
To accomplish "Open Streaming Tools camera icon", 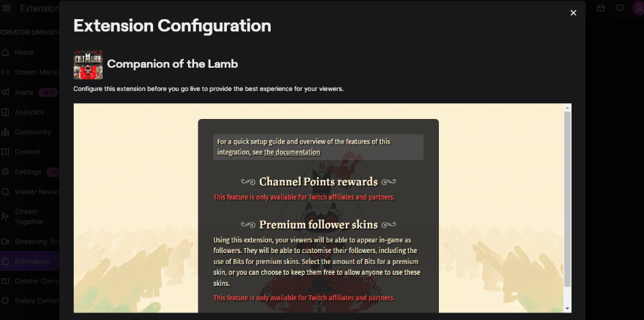I will coord(5,241).
